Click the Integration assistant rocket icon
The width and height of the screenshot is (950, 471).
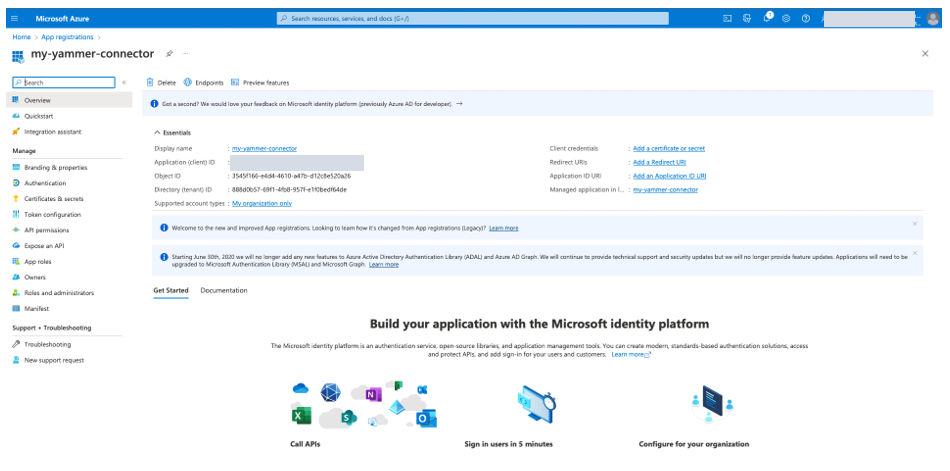pyautogui.click(x=16, y=132)
